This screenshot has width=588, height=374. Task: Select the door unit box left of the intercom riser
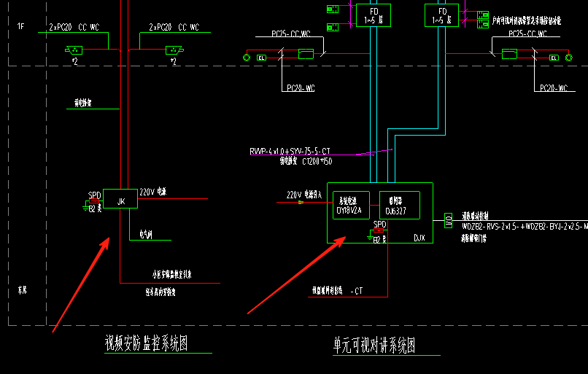[306, 54]
